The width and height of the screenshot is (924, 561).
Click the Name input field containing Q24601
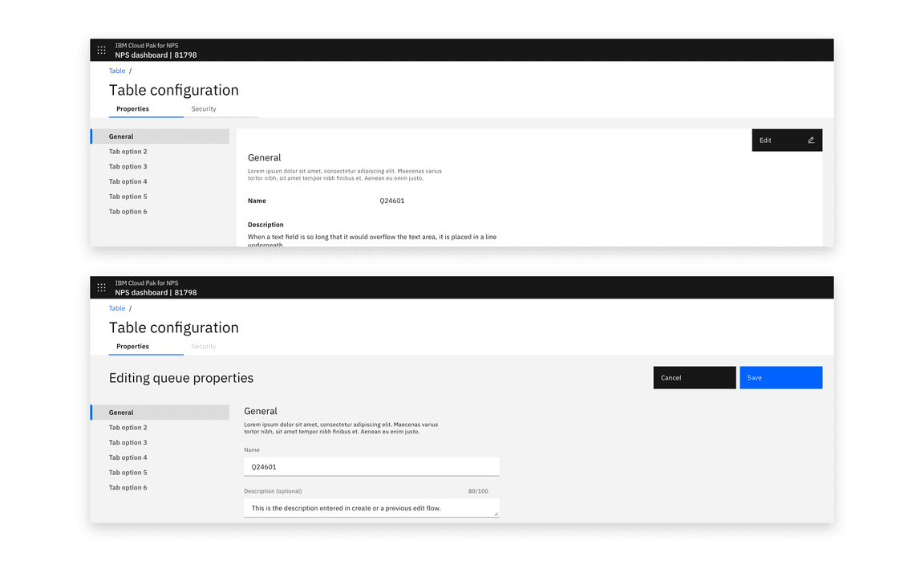pyautogui.click(x=371, y=466)
